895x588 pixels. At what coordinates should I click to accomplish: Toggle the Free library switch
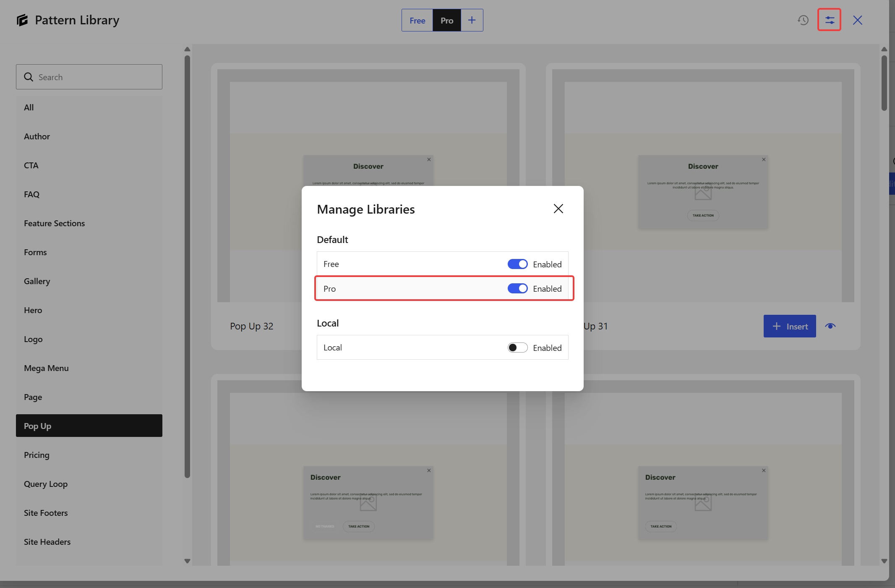(x=517, y=264)
